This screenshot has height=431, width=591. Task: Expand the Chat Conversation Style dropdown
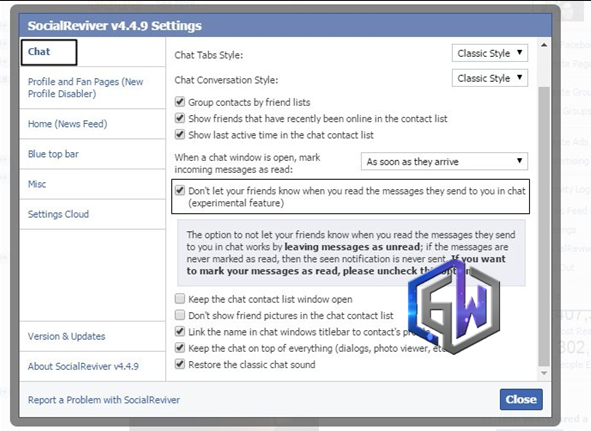point(490,78)
